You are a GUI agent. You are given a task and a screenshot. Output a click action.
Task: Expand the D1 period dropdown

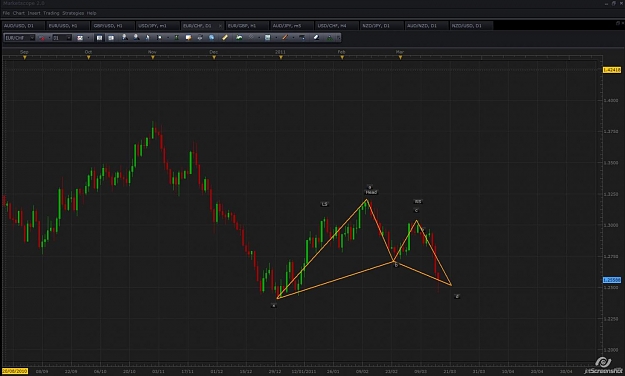(69, 38)
